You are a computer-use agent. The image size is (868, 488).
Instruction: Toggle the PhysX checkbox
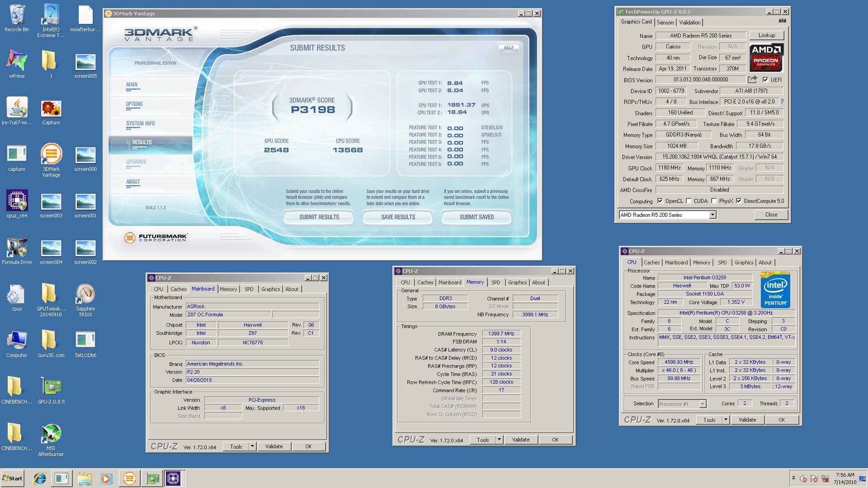point(714,201)
